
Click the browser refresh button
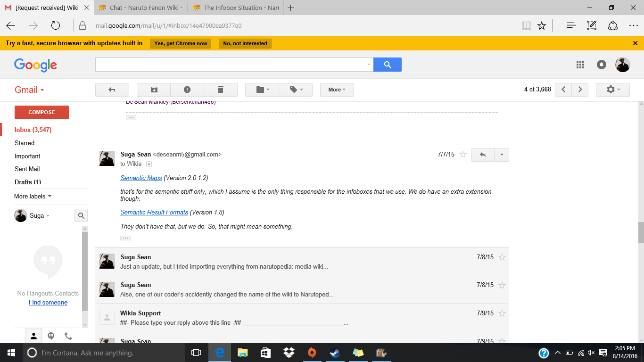pyautogui.click(x=56, y=25)
